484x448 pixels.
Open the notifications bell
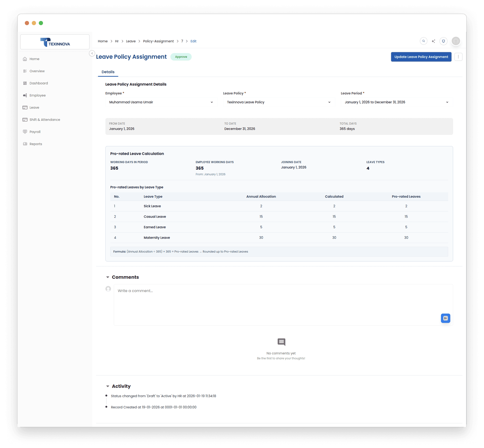[443, 41]
